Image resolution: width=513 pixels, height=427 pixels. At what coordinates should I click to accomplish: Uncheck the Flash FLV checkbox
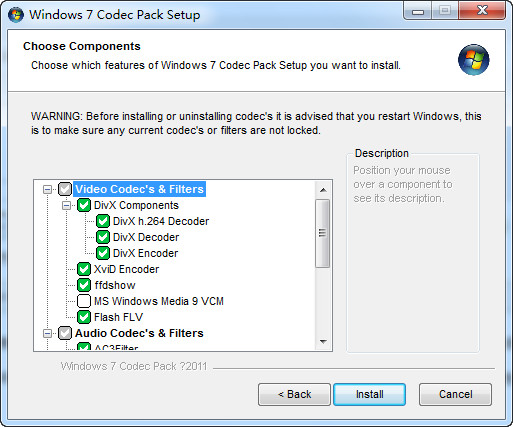(84, 317)
